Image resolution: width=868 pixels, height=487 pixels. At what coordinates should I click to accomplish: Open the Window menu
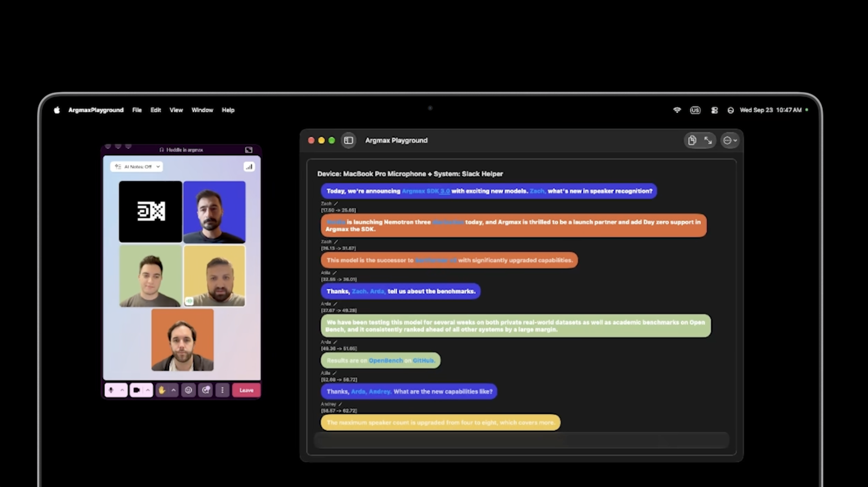click(202, 110)
